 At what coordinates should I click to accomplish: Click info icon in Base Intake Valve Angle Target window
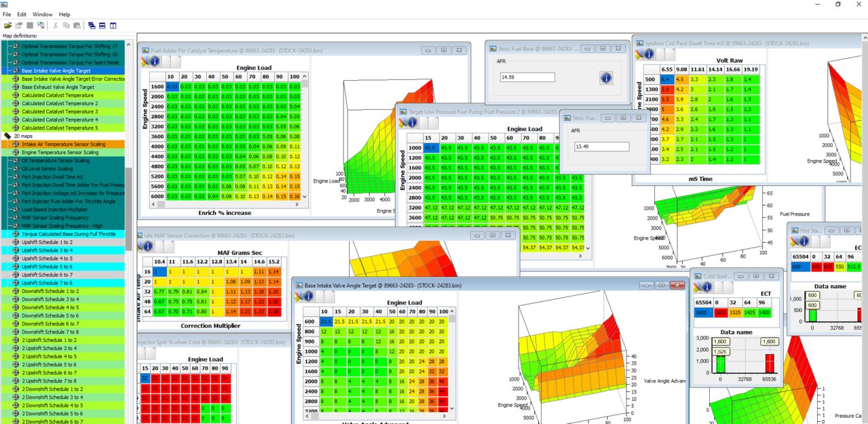308,296
